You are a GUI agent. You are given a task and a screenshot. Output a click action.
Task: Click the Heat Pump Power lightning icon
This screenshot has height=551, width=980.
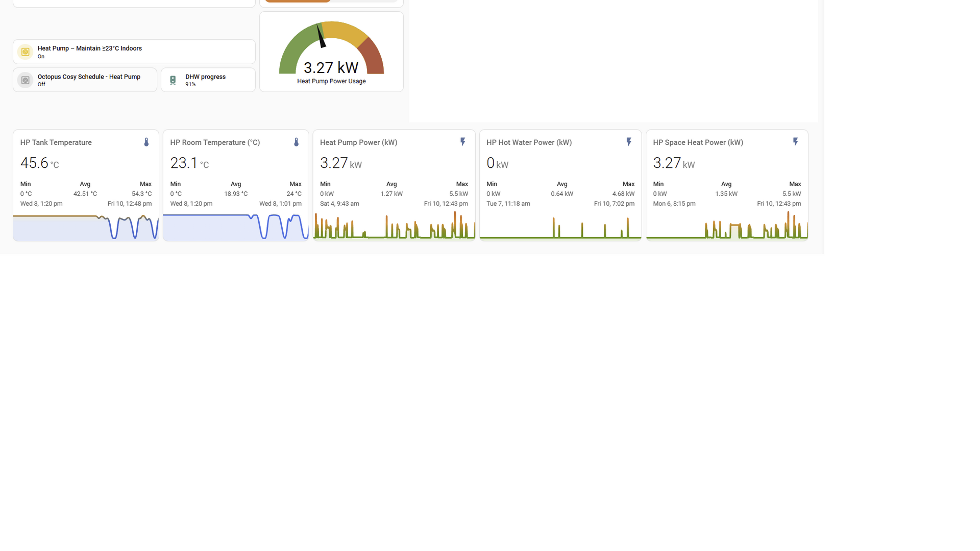click(x=463, y=142)
